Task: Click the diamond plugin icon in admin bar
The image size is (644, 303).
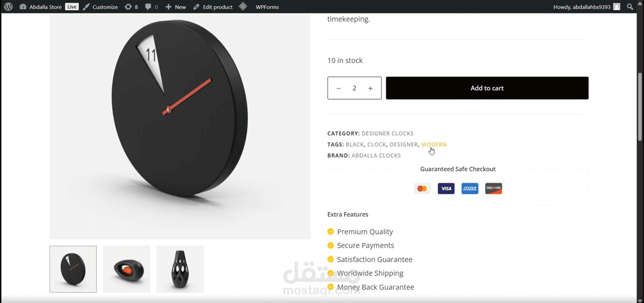Action: point(243,6)
